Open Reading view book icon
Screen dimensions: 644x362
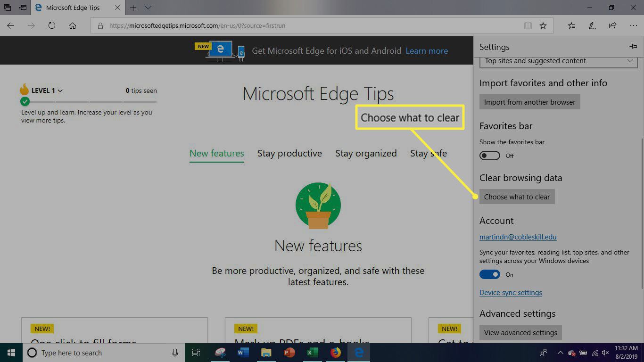528,26
